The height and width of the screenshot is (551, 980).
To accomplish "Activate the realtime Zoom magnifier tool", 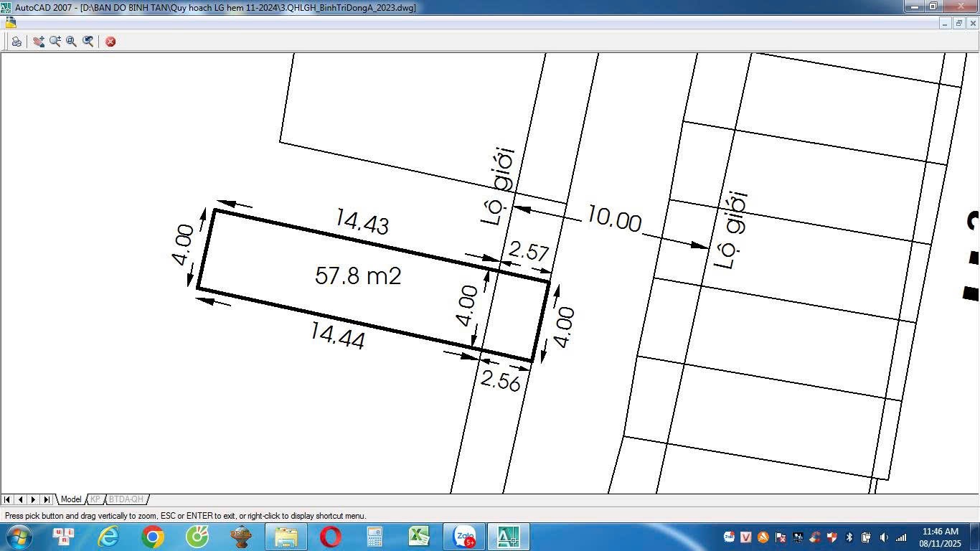I will tap(55, 42).
